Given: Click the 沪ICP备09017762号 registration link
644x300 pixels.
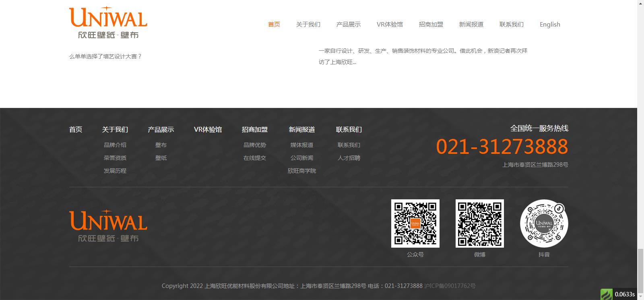Looking at the screenshot, I should point(450,286).
